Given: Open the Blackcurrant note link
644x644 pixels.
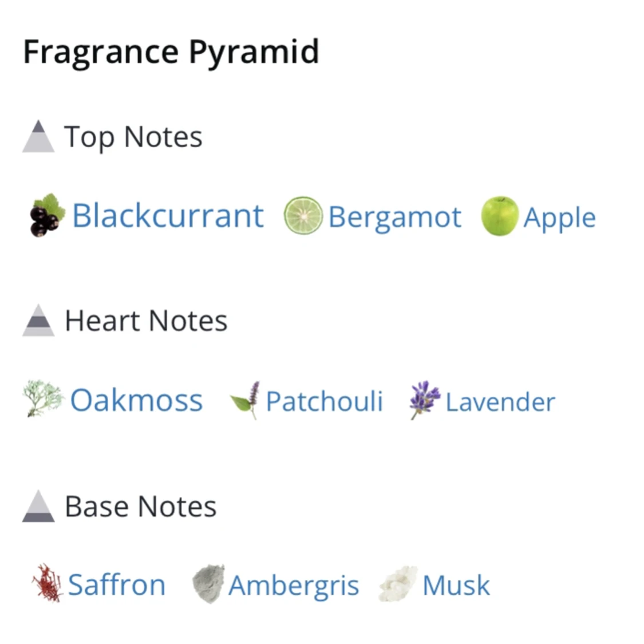Looking at the screenshot, I should 168,216.
